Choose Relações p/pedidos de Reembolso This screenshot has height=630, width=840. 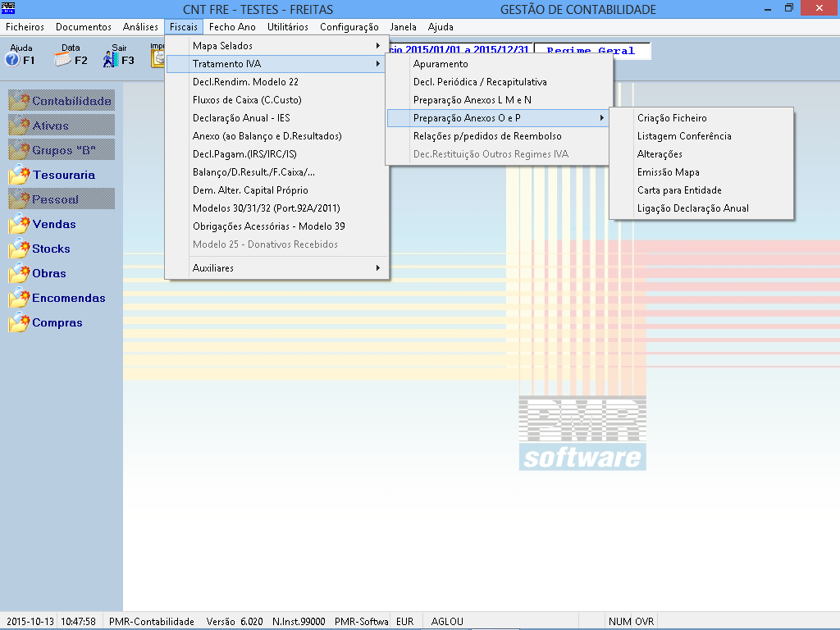pos(498,136)
